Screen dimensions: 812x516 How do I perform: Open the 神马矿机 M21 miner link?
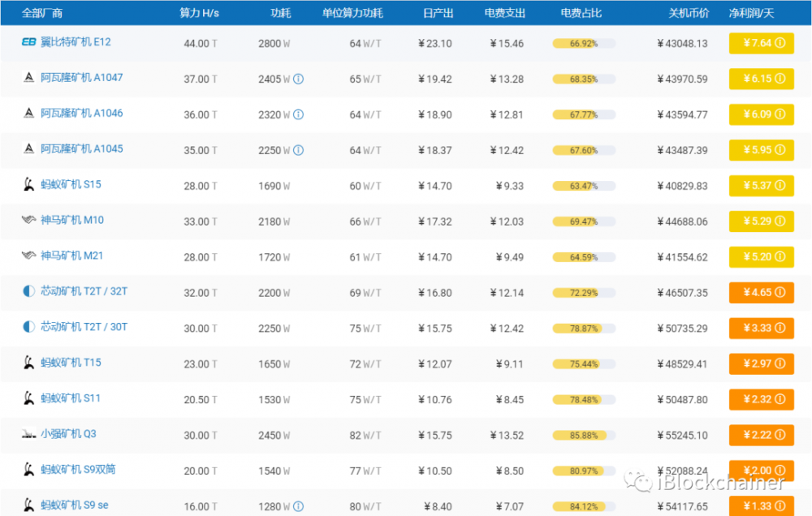pos(72,256)
